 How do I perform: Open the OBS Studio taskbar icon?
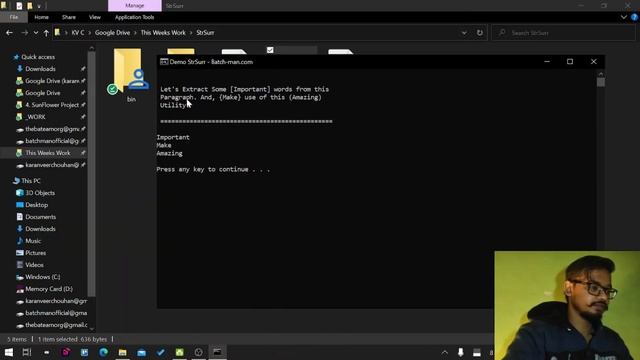pyautogui.click(x=198, y=352)
